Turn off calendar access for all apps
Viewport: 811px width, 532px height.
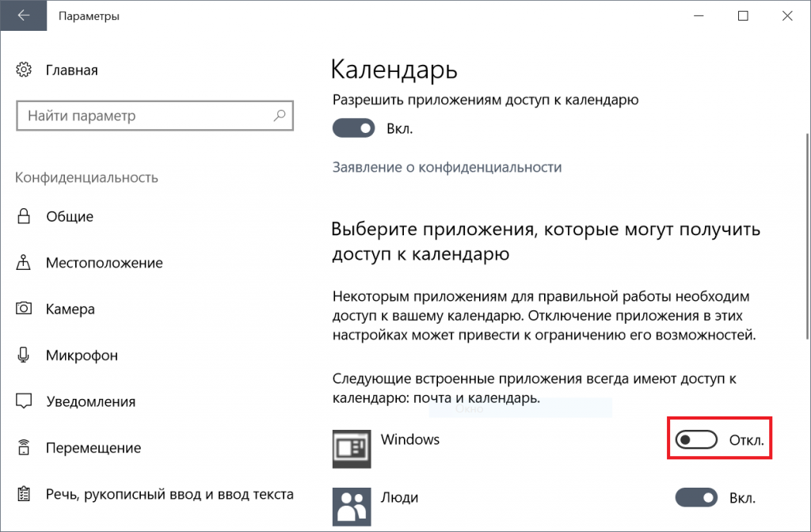pos(354,128)
